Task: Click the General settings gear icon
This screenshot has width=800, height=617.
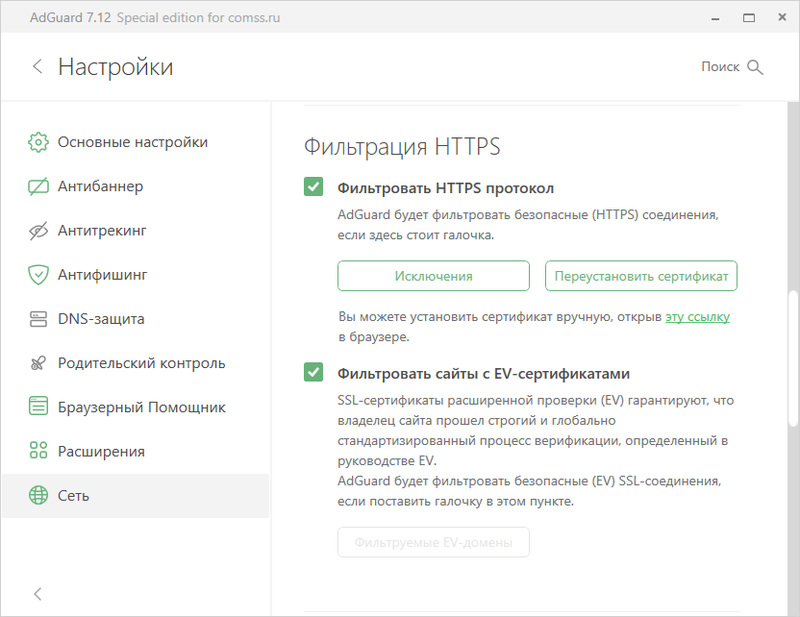Action: pos(38,142)
